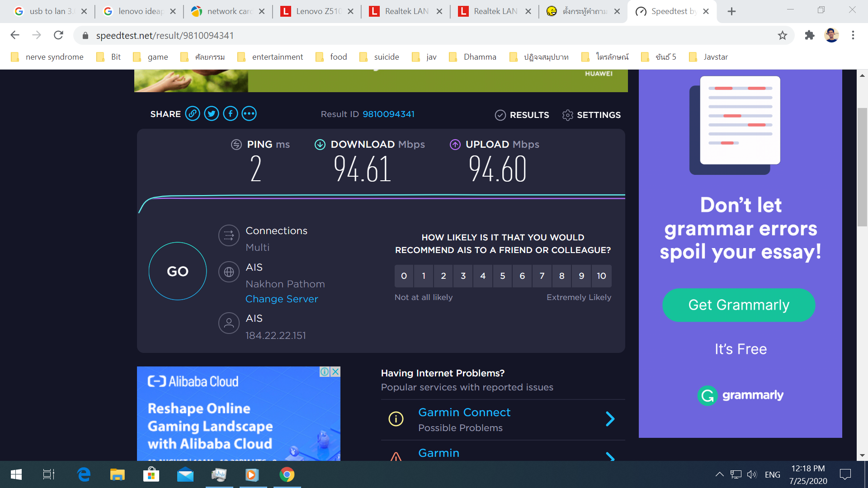
Task: Click the volume speaker tray icon
Action: 751,474
